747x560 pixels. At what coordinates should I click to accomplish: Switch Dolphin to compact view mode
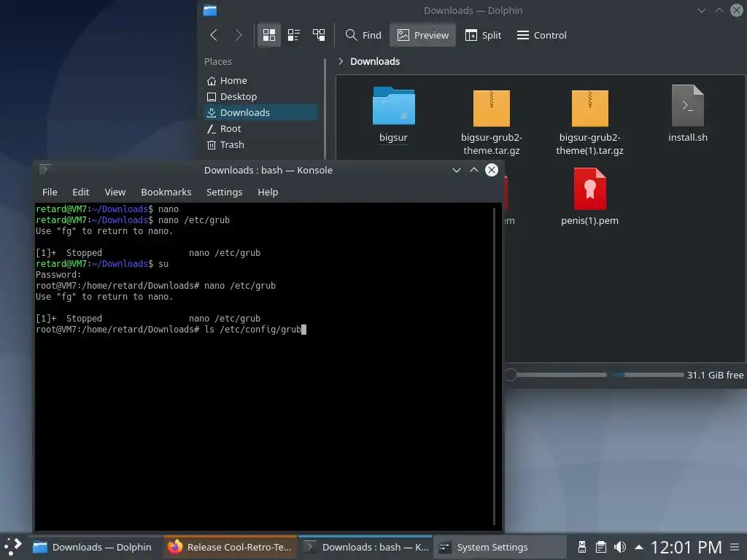click(294, 35)
